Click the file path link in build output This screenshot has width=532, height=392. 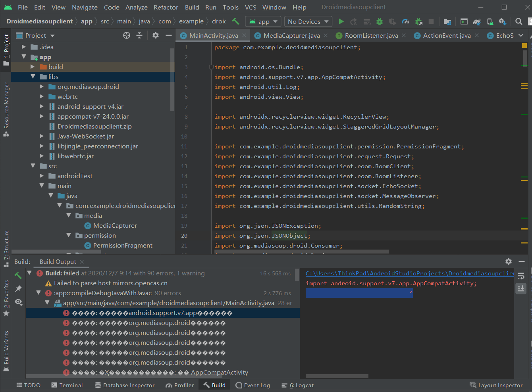tap(410, 273)
